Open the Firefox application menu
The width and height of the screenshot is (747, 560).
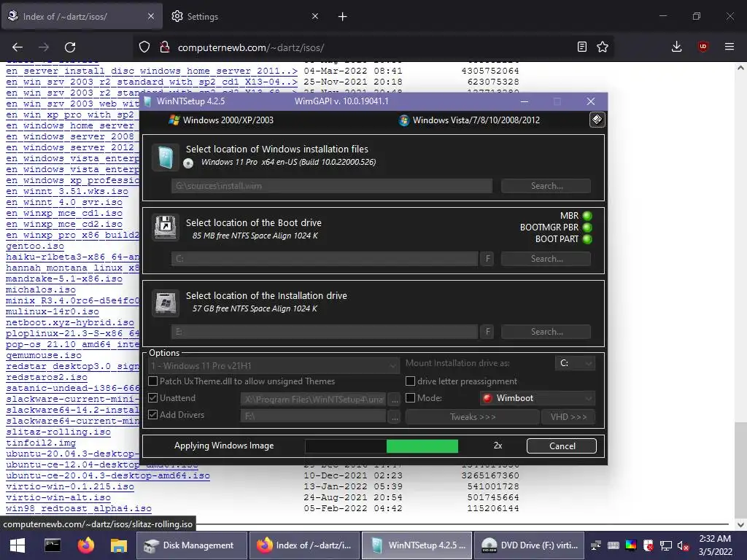[x=729, y=47]
